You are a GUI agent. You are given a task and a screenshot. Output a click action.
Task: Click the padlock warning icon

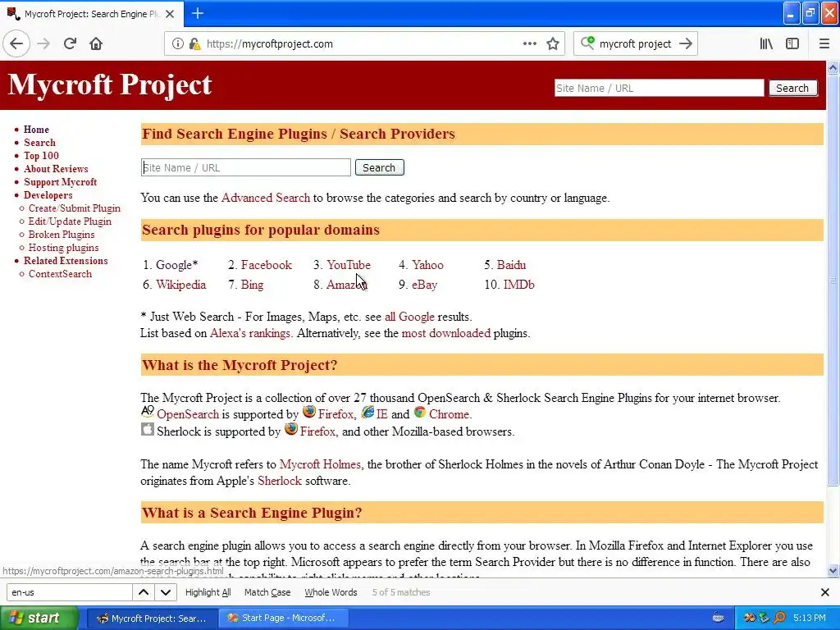(195, 44)
